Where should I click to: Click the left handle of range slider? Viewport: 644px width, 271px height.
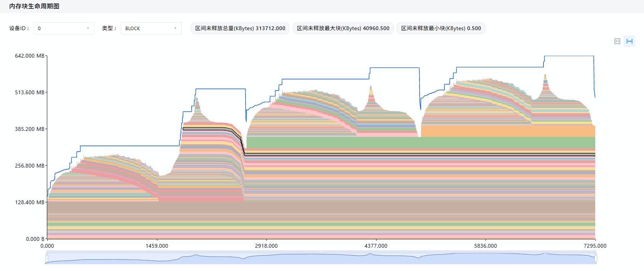(47, 259)
